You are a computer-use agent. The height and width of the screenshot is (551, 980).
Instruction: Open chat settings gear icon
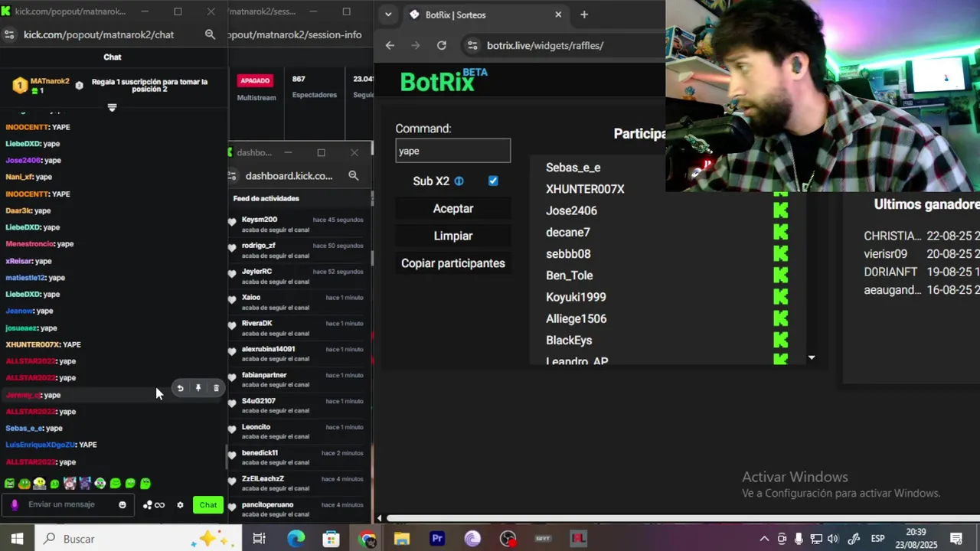click(x=180, y=505)
